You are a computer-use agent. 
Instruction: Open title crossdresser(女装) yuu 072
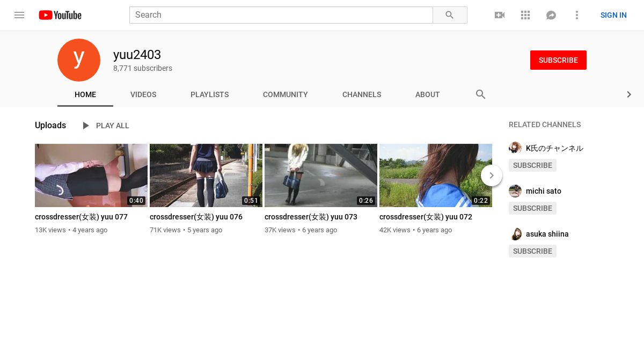(x=426, y=217)
